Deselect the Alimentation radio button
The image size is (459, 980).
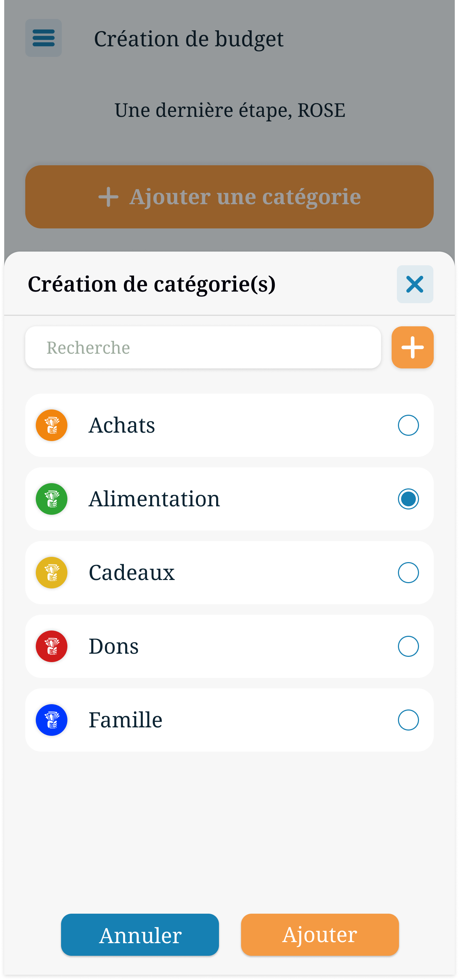(x=408, y=499)
